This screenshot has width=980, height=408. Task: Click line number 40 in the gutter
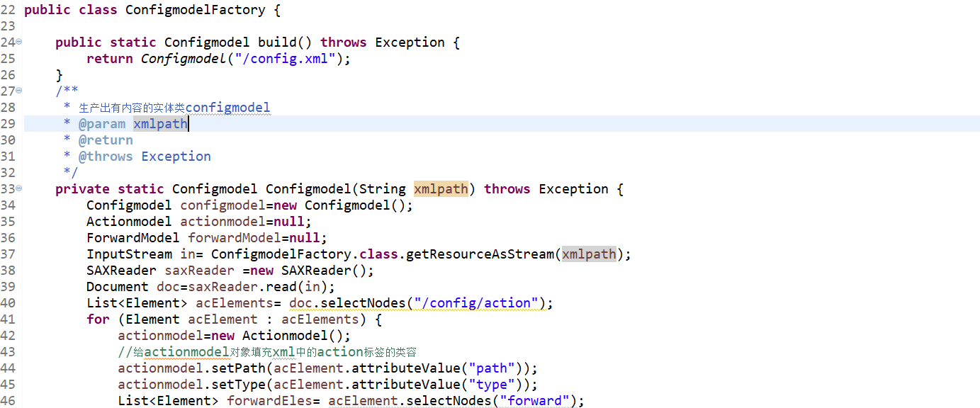point(8,303)
